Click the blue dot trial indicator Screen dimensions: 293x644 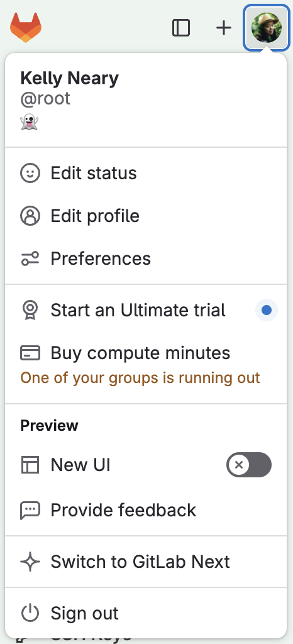click(x=267, y=310)
